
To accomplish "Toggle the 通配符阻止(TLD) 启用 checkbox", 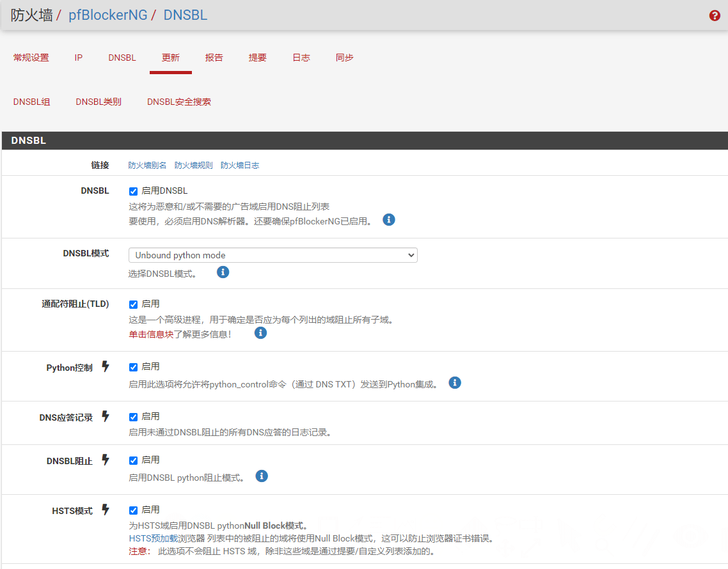I will coord(133,304).
